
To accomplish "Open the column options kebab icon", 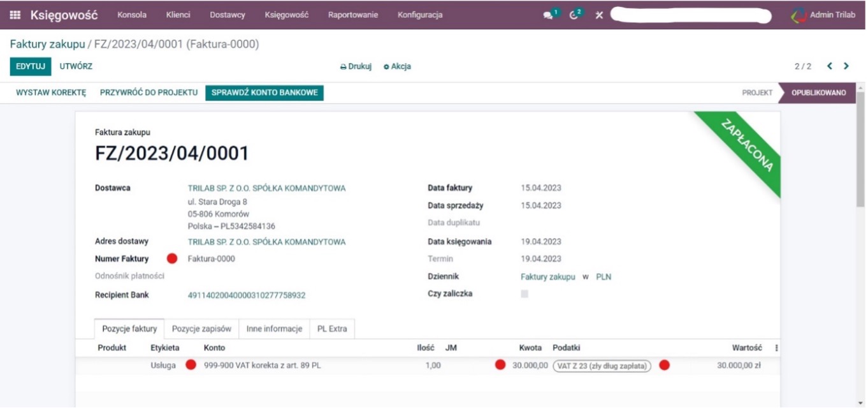I will pyautogui.click(x=776, y=348).
